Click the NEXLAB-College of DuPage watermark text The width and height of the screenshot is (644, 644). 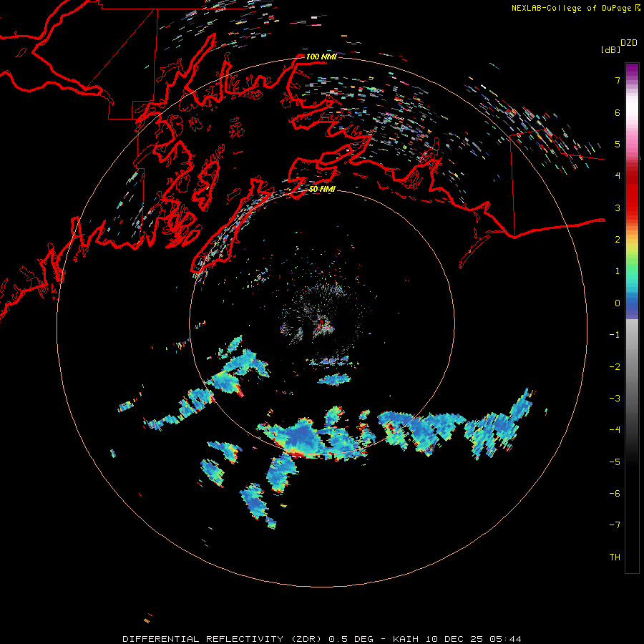tap(575, 8)
